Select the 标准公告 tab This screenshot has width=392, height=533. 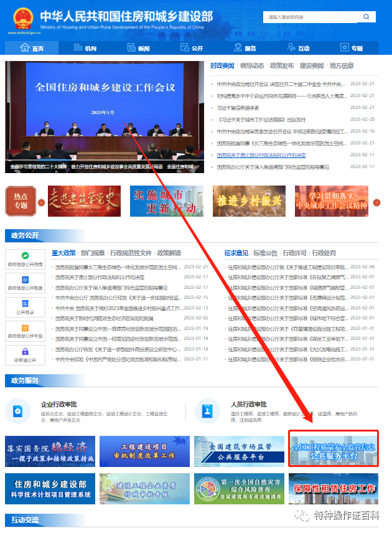pyautogui.click(x=265, y=253)
